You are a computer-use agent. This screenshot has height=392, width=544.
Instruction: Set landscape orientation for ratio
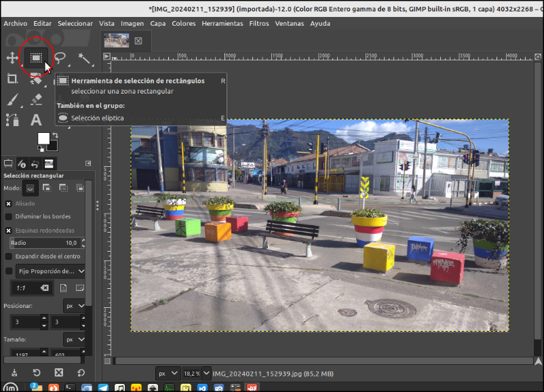click(x=80, y=288)
